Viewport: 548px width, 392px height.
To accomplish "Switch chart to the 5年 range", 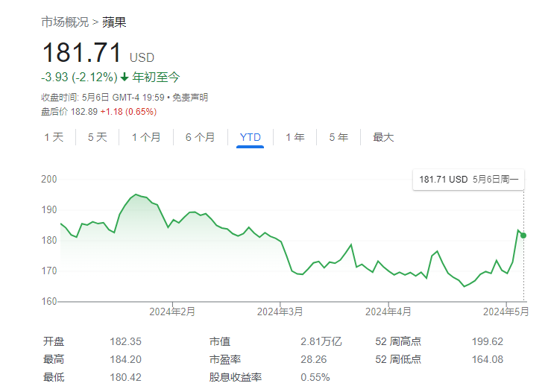I will point(338,137).
